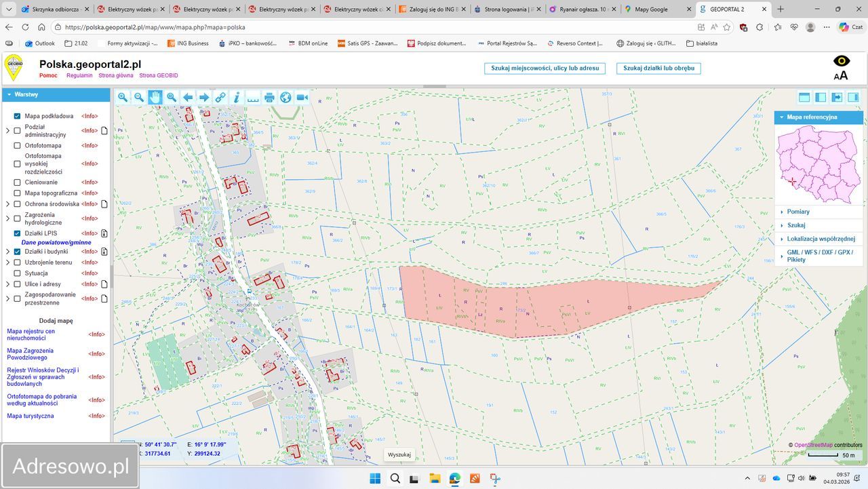Select the measure ruler tool

pos(253,98)
